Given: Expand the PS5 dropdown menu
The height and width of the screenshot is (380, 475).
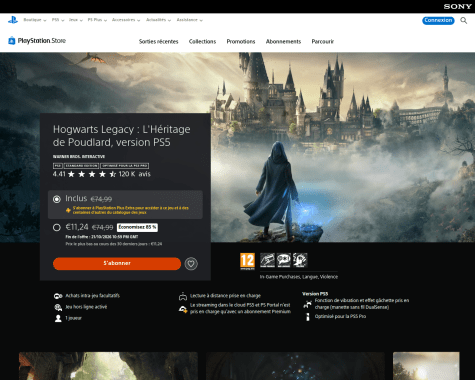Looking at the screenshot, I should [x=58, y=20].
